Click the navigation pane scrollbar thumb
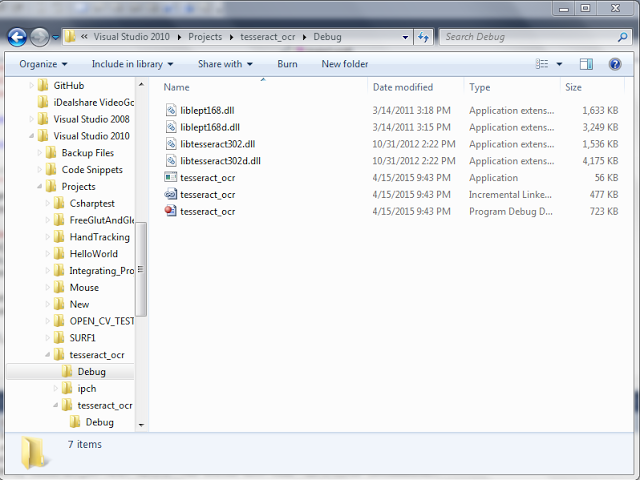This screenshot has height=480, width=640. point(141,269)
